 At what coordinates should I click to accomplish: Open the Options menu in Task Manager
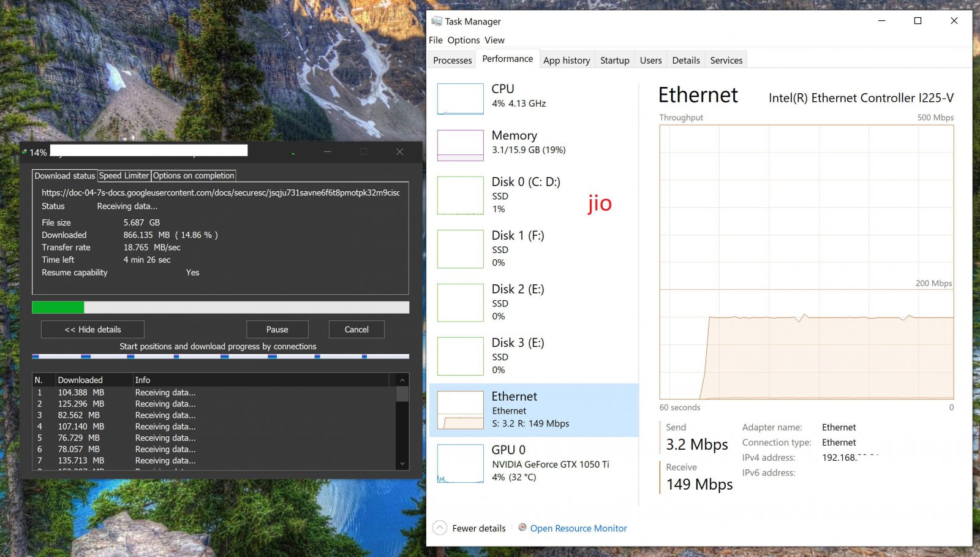pyautogui.click(x=464, y=40)
